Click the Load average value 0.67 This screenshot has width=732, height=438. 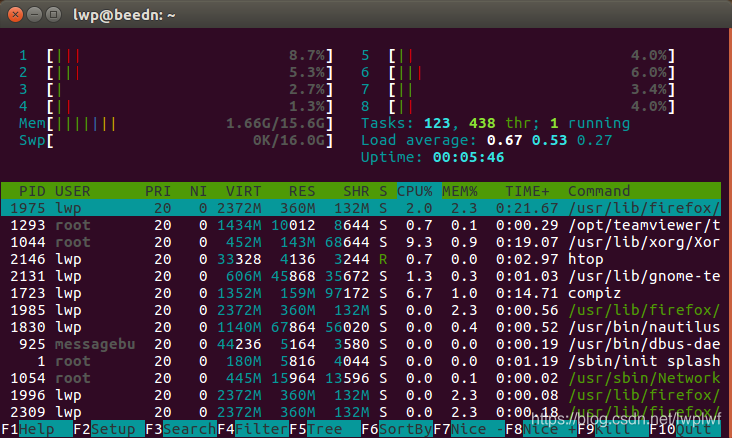504,140
